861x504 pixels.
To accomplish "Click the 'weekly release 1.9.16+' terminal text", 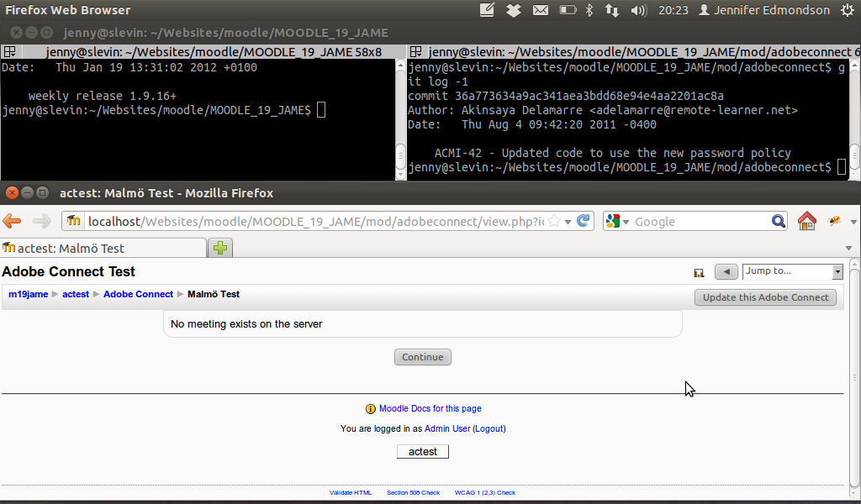I will [102, 96].
